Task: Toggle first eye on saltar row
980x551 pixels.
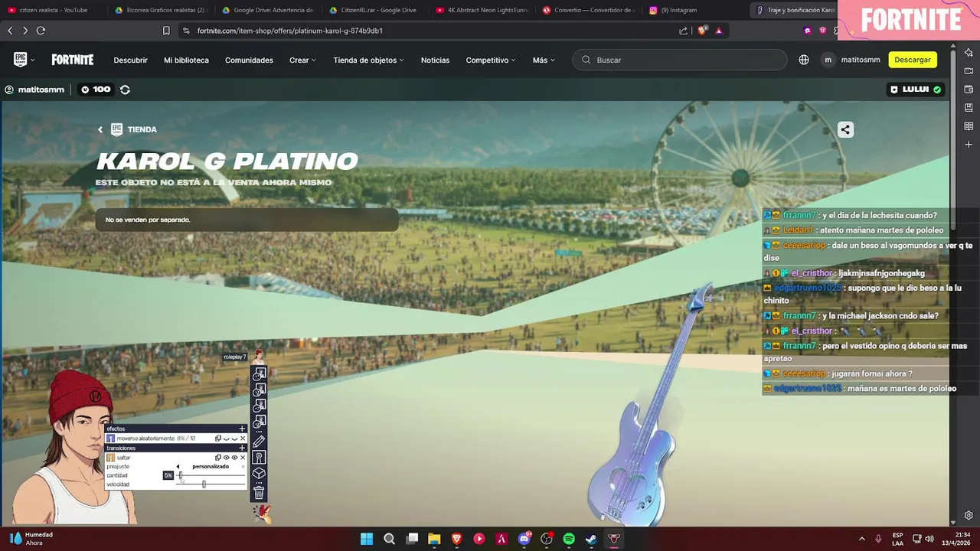Action: click(226, 458)
